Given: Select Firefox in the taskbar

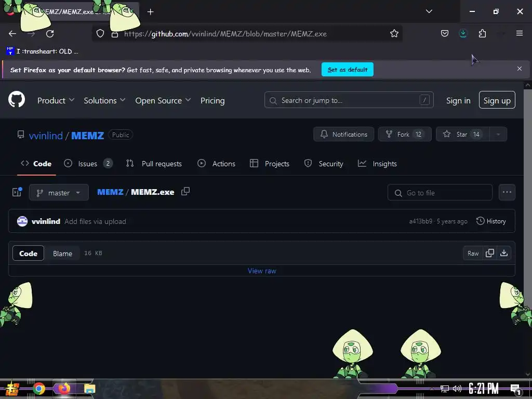Looking at the screenshot, I should click(x=64, y=389).
